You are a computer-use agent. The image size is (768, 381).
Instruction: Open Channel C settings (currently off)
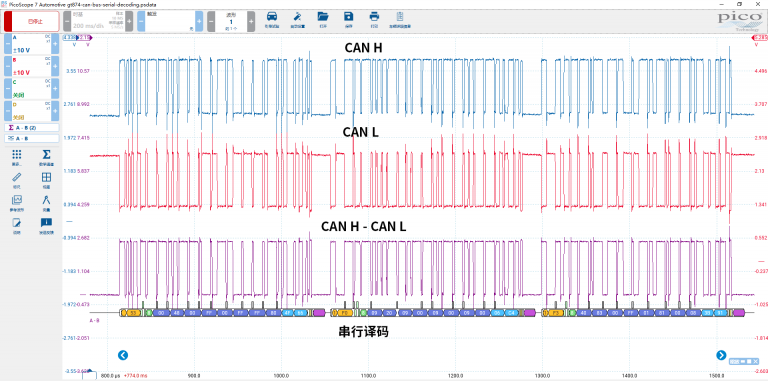click(31, 88)
